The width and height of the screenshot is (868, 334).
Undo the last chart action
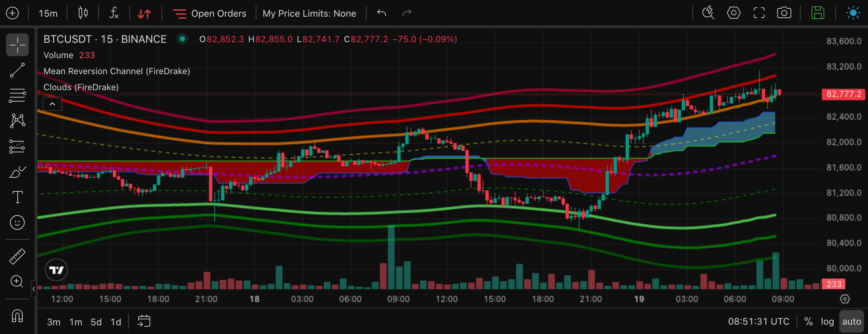point(382,13)
